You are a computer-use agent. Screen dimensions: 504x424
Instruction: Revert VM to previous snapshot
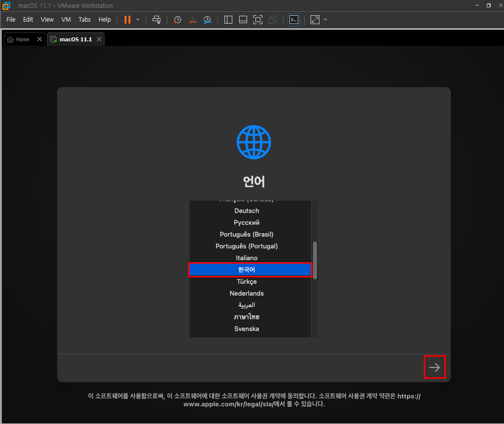coord(192,20)
